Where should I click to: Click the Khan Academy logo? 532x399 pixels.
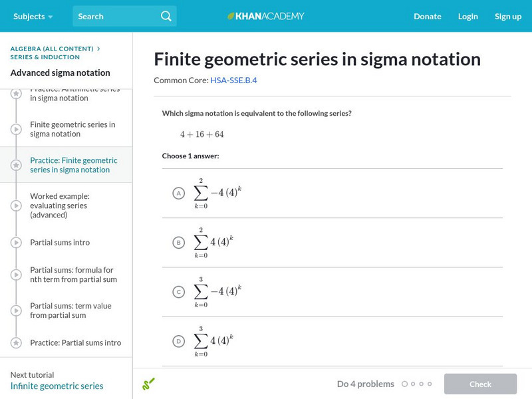[266, 16]
